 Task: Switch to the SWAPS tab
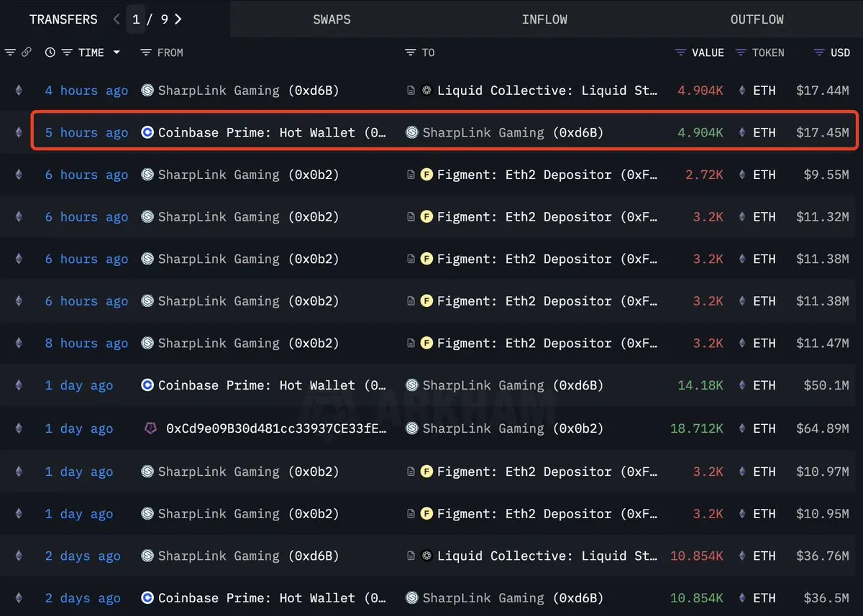click(332, 19)
